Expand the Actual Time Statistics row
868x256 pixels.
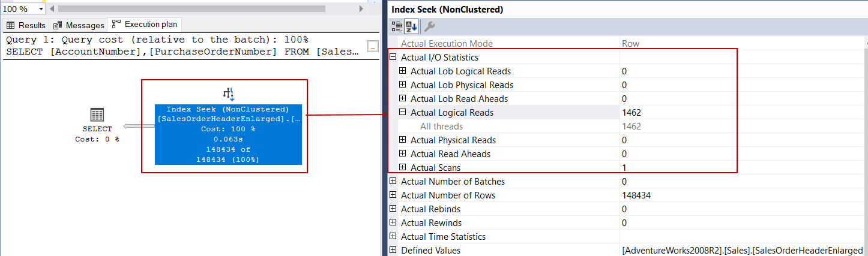point(393,237)
